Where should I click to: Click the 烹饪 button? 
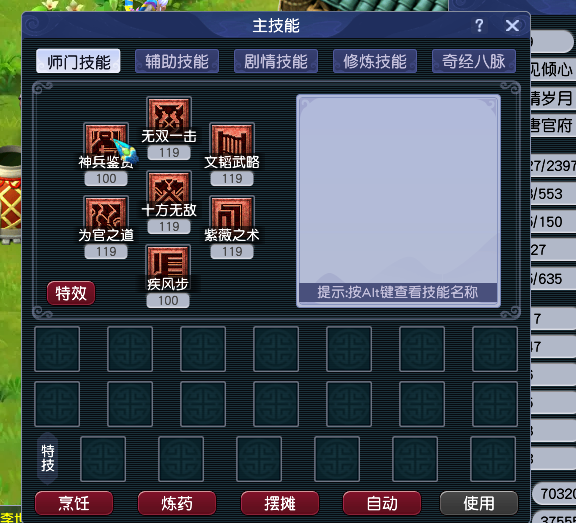[x=74, y=503]
